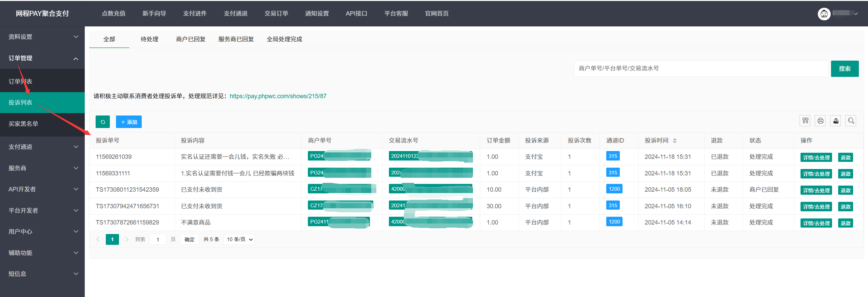This screenshot has height=297, width=868.
Task: Select 投诉列表 in sidebar
Action: coord(42,103)
